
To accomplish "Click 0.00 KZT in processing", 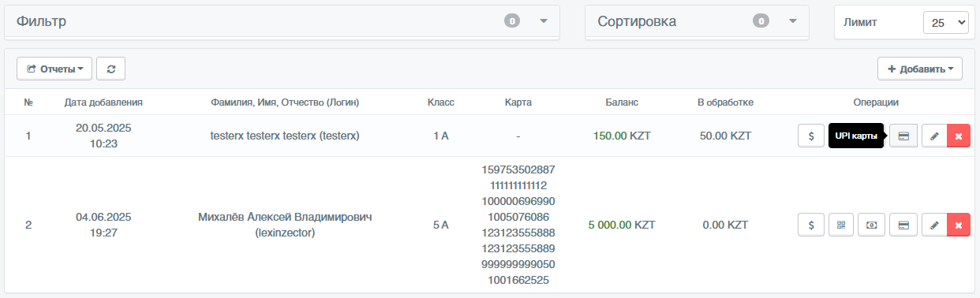I will (x=725, y=225).
